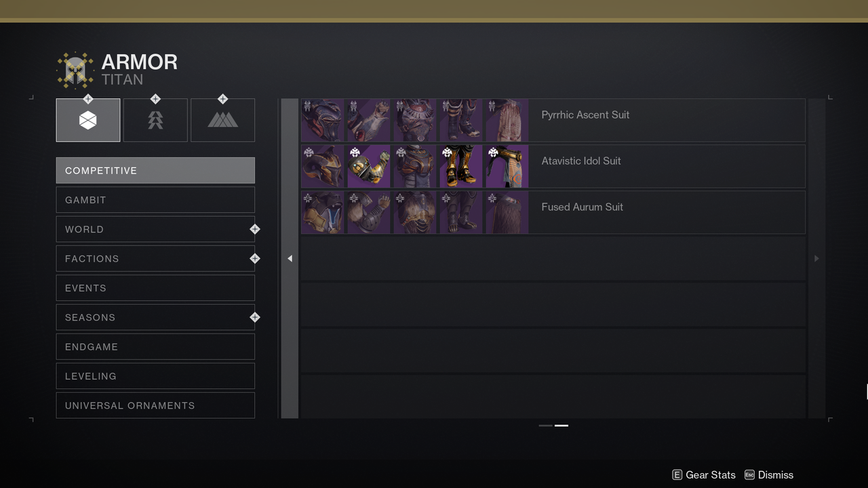The image size is (868, 488).
Task: Open the Endgame armor category
Action: tap(155, 347)
